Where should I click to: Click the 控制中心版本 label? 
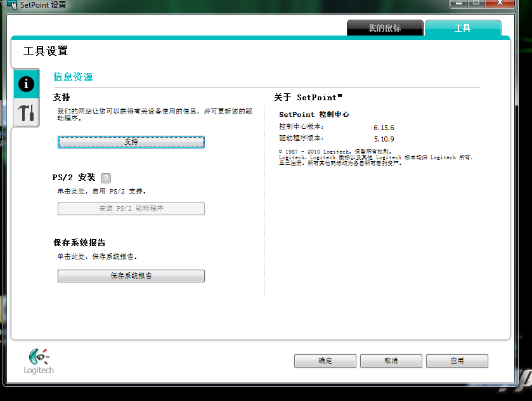(x=301, y=127)
